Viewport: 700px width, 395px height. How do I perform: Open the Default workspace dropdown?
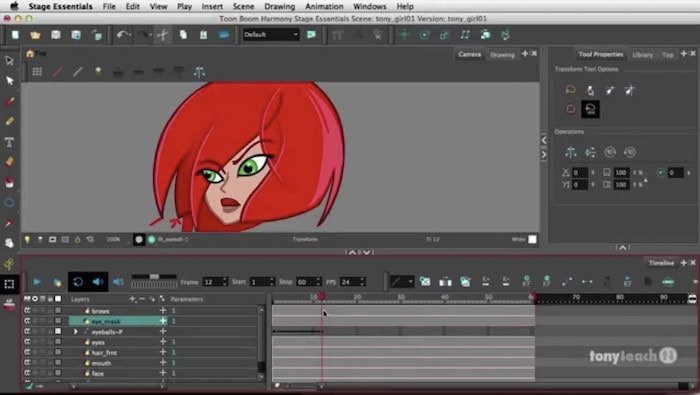pos(270,34)
